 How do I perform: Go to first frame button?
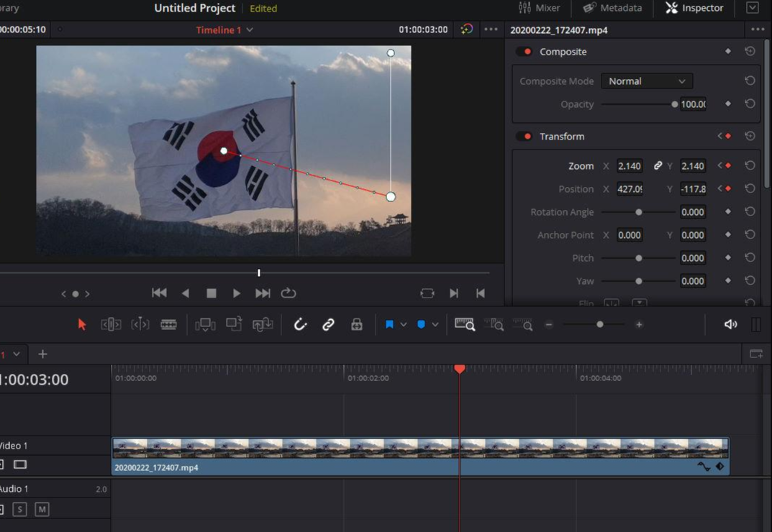point(159,293)
